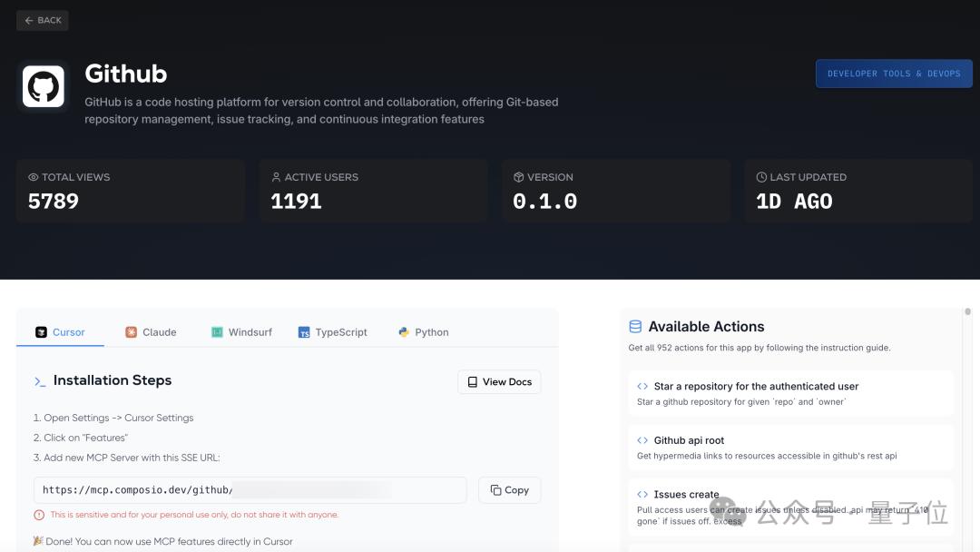The height and width of the screenshot is (552, 980).
Task: Open the Windsurf tab
Action: 241,332
